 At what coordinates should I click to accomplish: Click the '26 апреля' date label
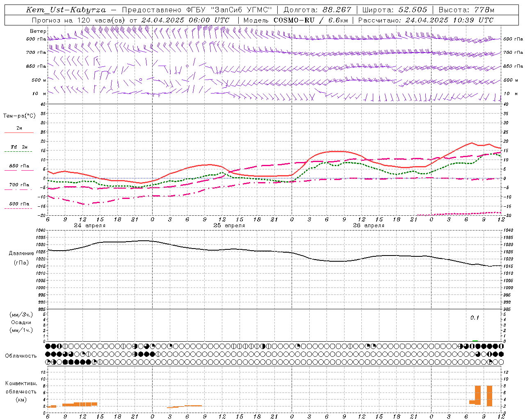click(x=368, y=226)
